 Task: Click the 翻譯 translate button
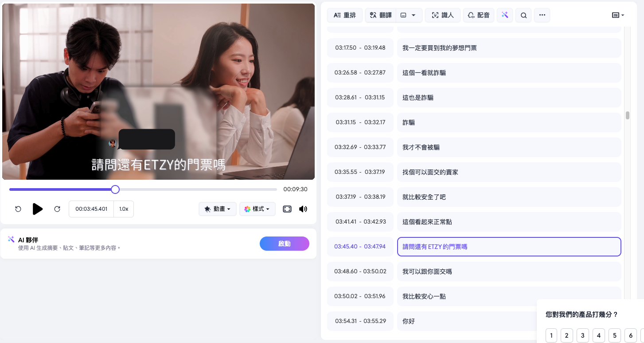tap(380, 16)
